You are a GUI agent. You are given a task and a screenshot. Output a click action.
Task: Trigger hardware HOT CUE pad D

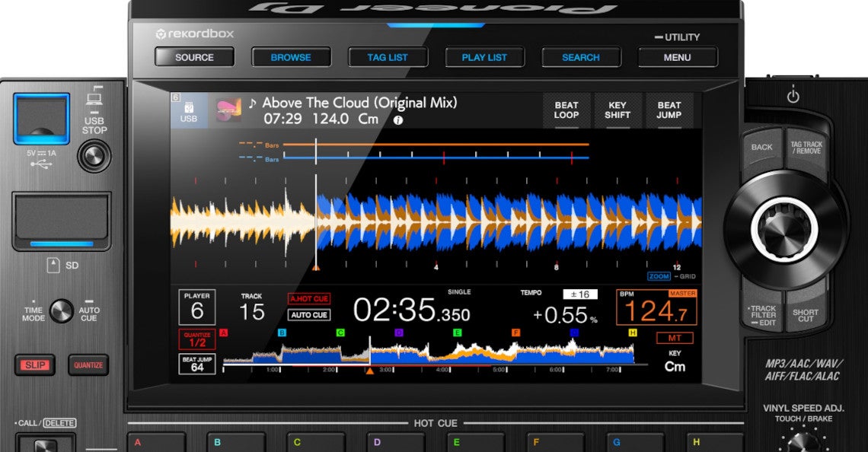(x=396, y=443)
